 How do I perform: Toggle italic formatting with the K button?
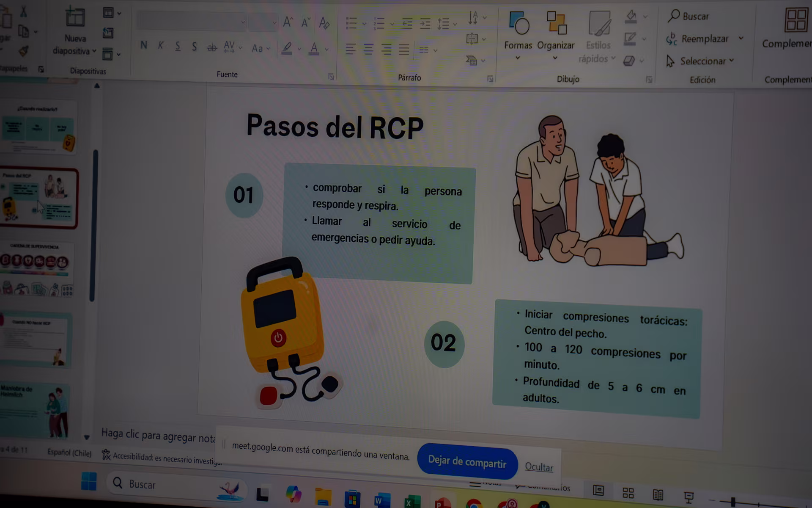(x=161, y=46)
